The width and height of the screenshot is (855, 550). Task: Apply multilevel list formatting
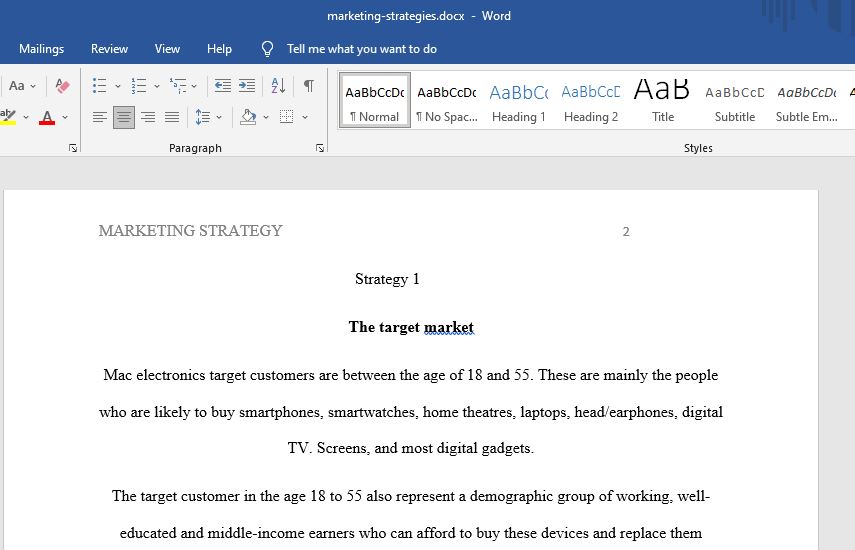(178, 86)
